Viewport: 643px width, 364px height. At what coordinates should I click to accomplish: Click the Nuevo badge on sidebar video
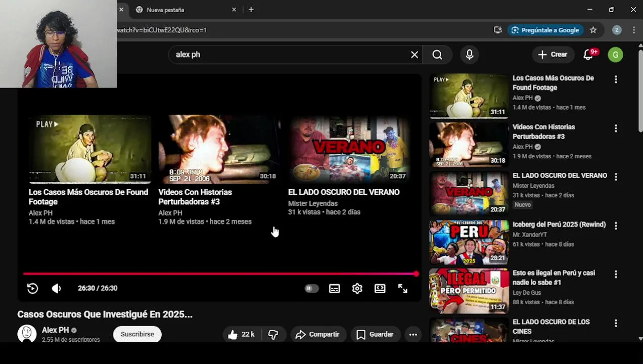[523, 205]
